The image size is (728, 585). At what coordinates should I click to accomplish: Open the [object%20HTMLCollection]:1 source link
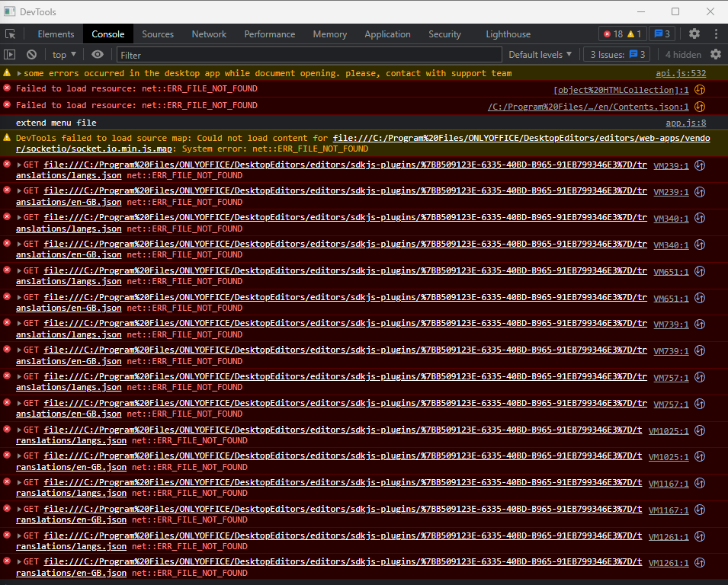(x=621, y=90)
